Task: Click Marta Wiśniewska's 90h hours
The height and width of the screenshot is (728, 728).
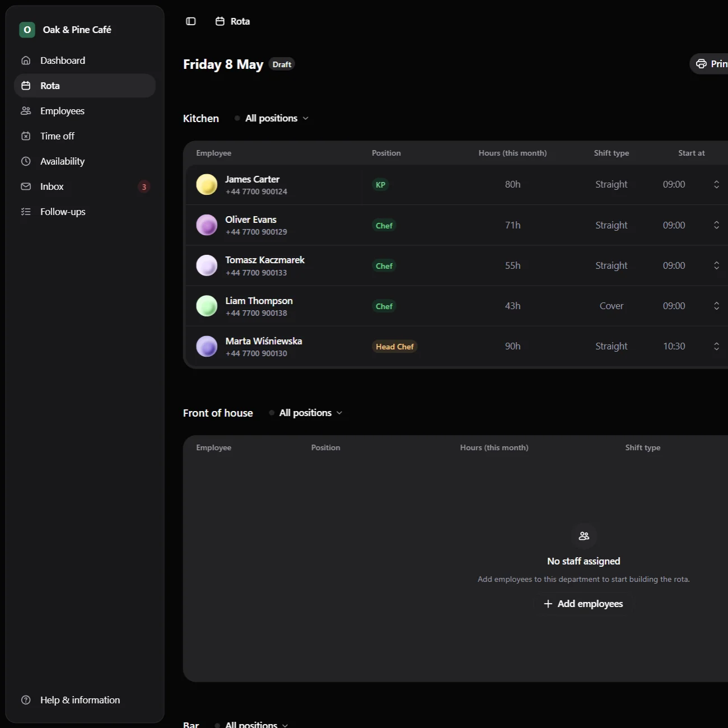Action: tap(513, 346)
